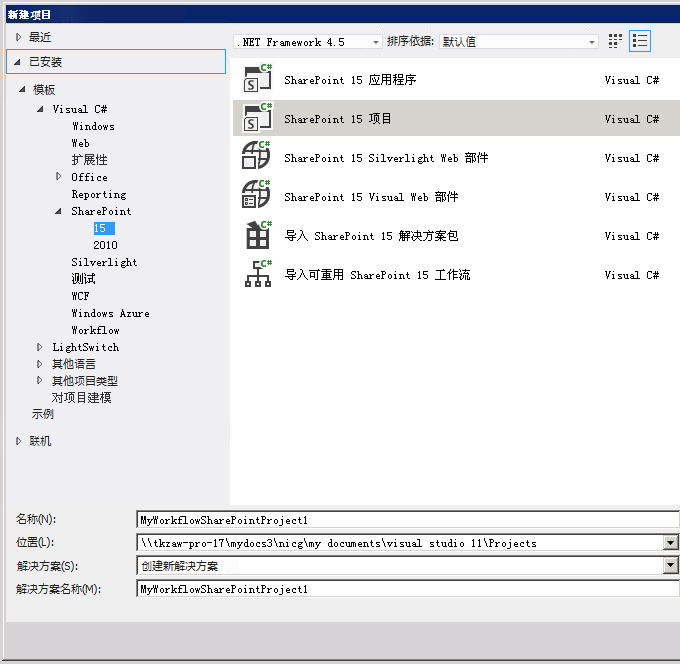The image size is (680, 664).
Task: Expand the 其他项目类型 tree node
Action: click(39, 380)
